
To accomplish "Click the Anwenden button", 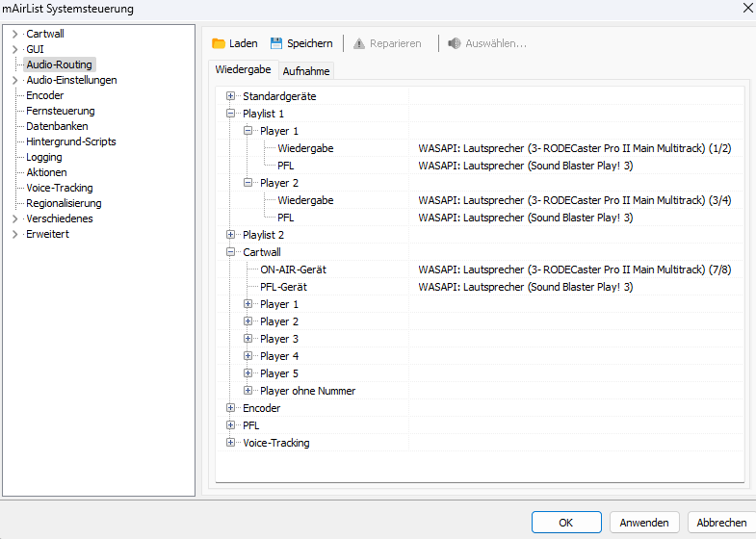I will [644, 523].
